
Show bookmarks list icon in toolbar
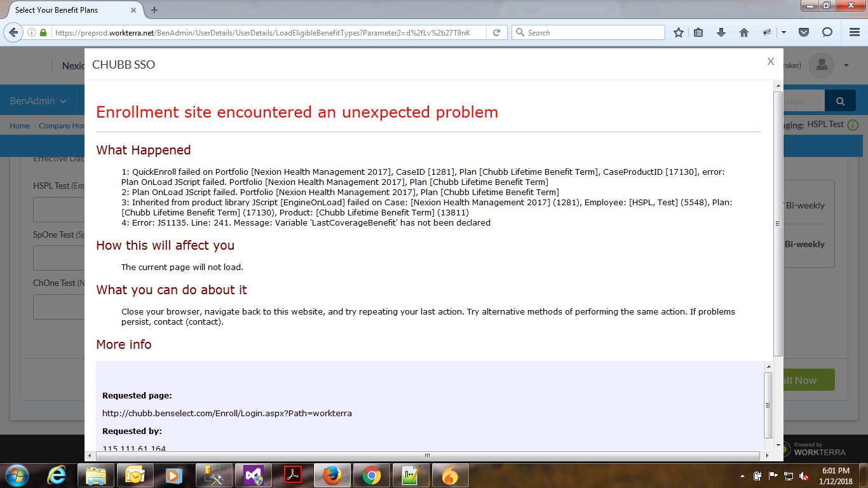pos(698,32)
